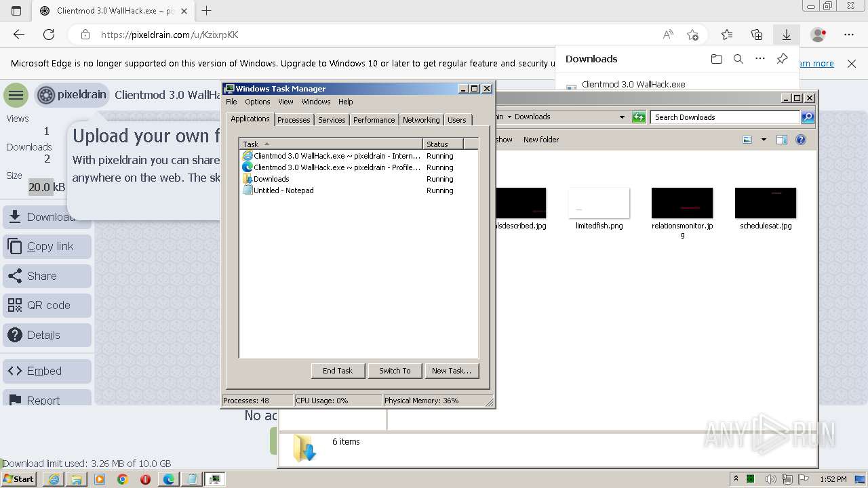Screen dimensions: 868x488
Task: Report this file on pixeldrain
Action: click(x=47, y=398)
